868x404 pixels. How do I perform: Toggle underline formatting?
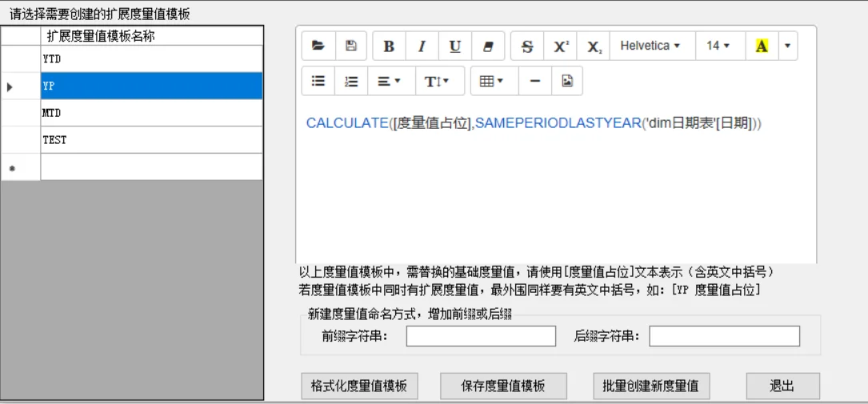[x=455, y=46]
